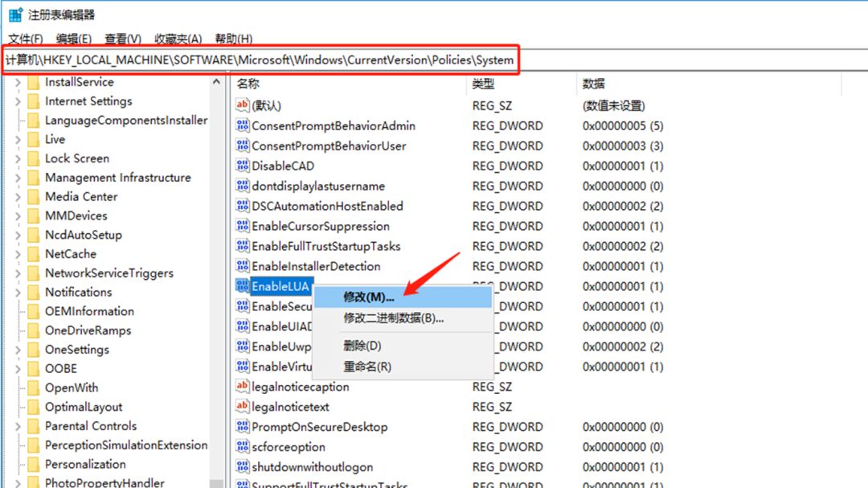Expand the OneSettings tree node
This screenshot has width=868, height=488.
coord(18,350)
